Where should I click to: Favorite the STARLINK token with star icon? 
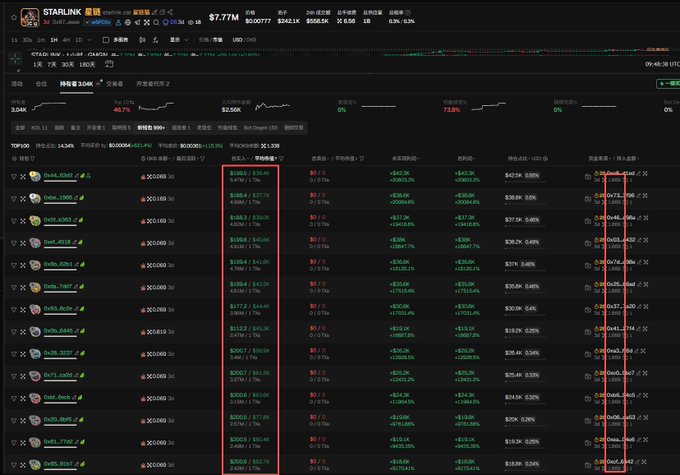[14, 17]
